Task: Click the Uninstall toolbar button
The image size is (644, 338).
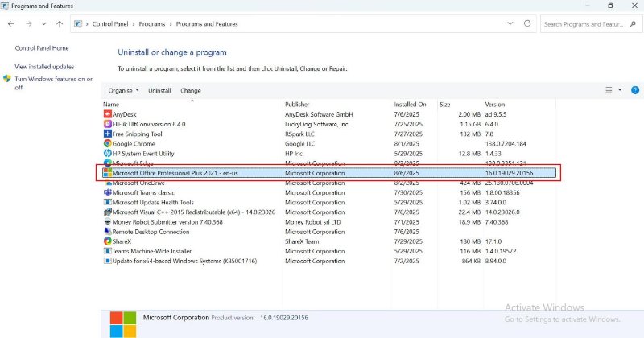Action: point(159,90)
